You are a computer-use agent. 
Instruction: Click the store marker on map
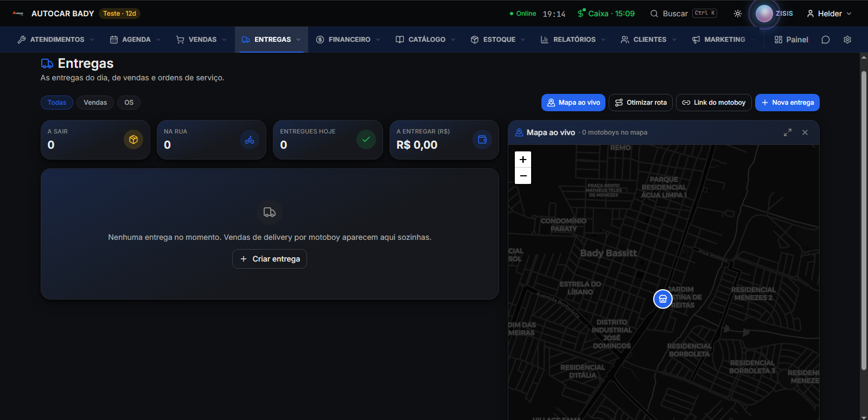pyautogui.click(x=663, y=299)
